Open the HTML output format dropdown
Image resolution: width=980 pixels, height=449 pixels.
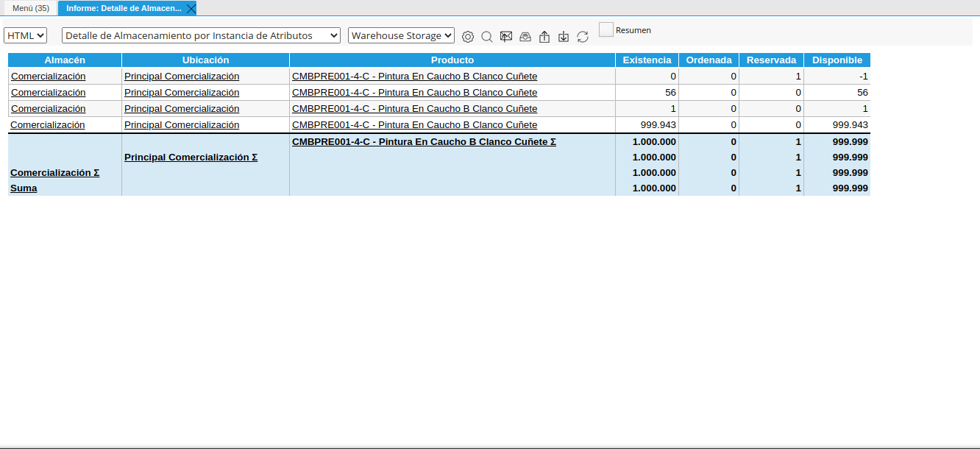pos(25,34)
